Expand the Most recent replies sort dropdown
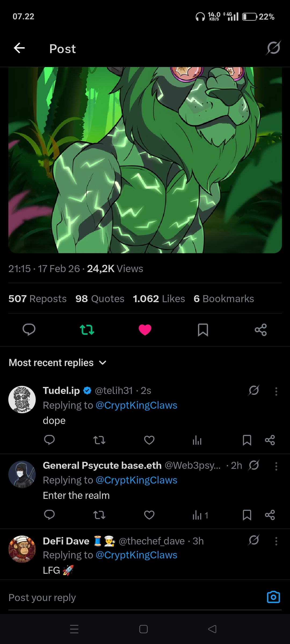This screenshot has width=290, height=644. tap(58, 363)
